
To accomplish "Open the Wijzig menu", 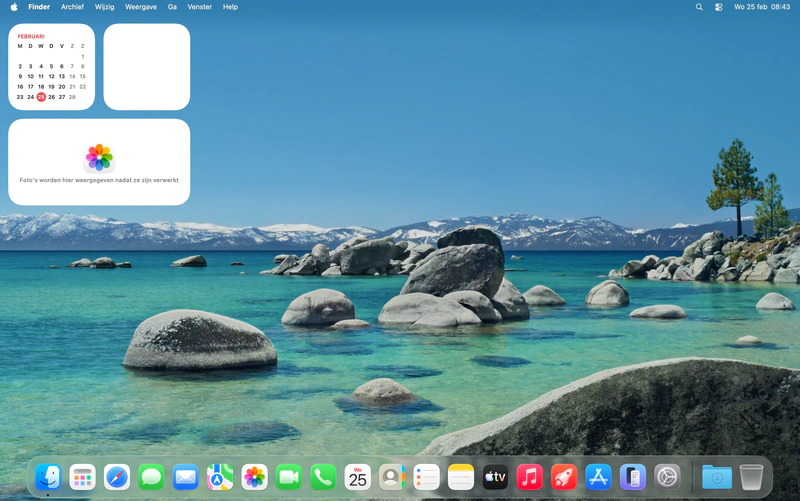I will pos(105,7).
